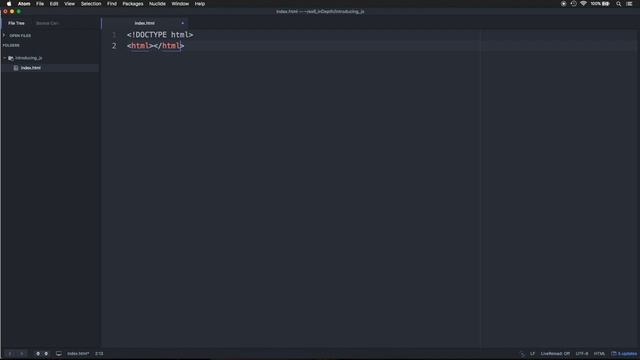Open the Nuclide menu

pyautogui.click(x=157, y=4)
